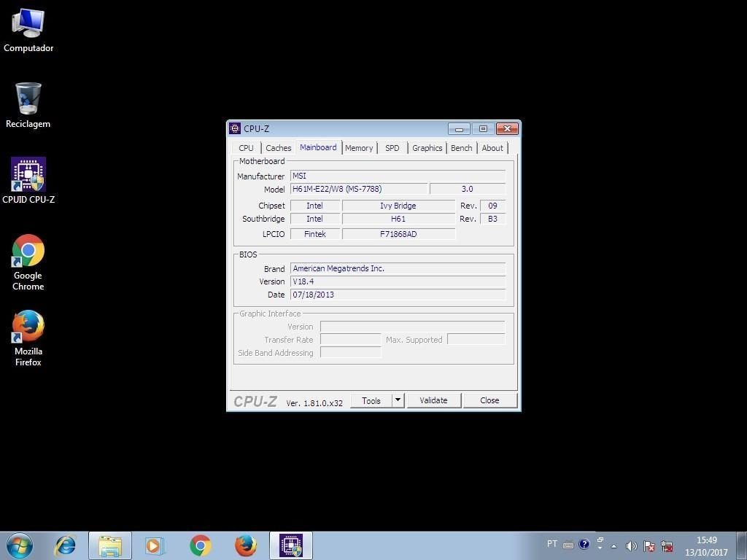
Task: Click the on-screen keyboard tray icon
Action: (568, 545)
